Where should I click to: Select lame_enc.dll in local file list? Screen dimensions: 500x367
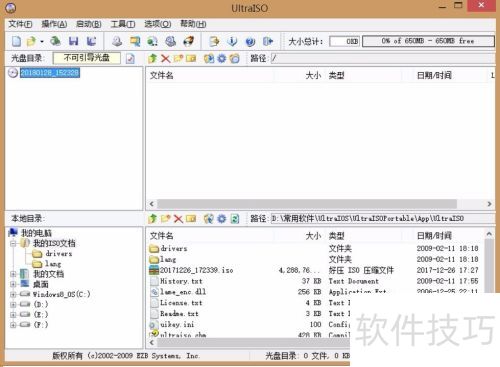tap(183, 292)
